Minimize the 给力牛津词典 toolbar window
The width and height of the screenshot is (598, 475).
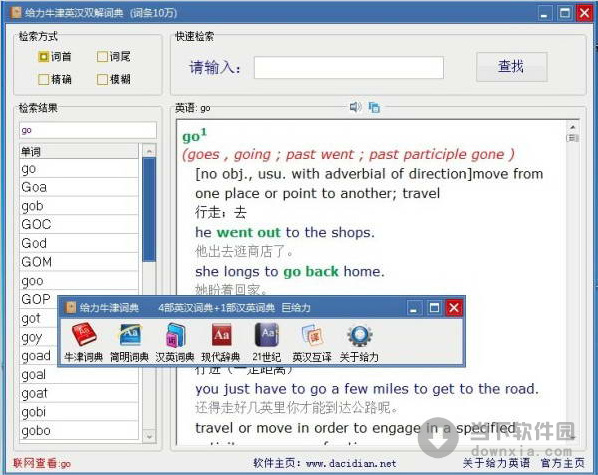(414, 308)
